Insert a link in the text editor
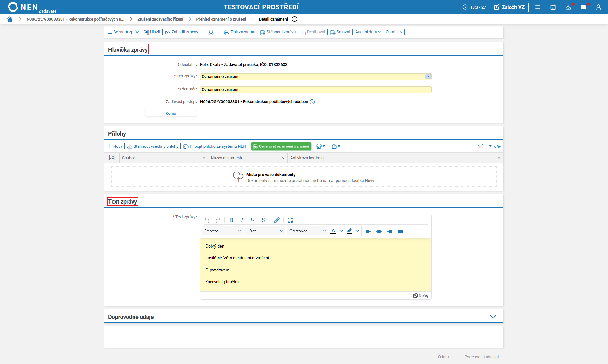This screenshot has height=364, width=608. [277, 220]
